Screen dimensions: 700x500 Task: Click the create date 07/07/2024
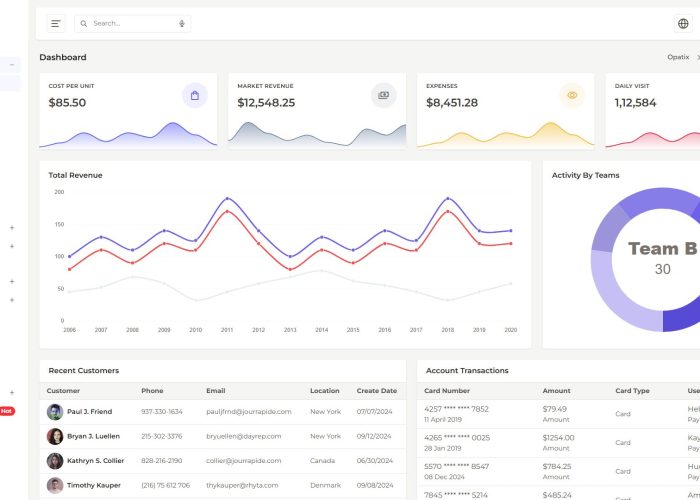coord(375,412)
